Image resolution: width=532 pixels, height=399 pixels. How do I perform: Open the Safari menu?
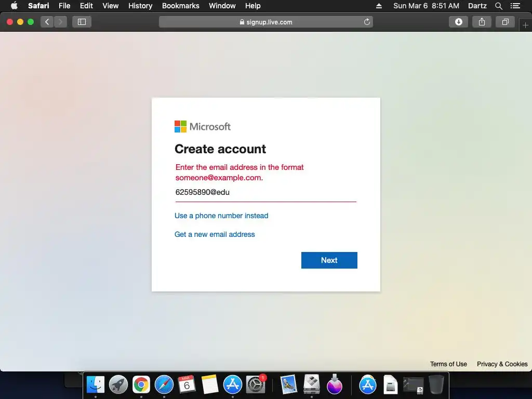(38, 6)
